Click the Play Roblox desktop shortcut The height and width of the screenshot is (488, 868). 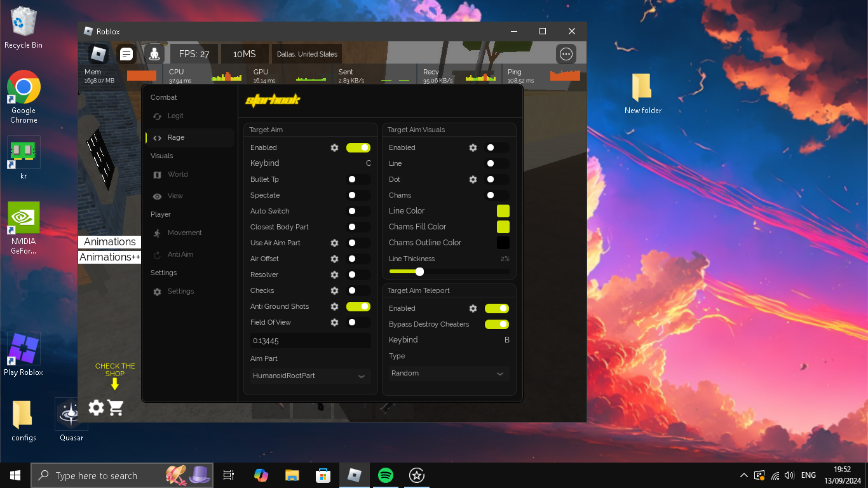pyautogui.click(x=24, y=355)
